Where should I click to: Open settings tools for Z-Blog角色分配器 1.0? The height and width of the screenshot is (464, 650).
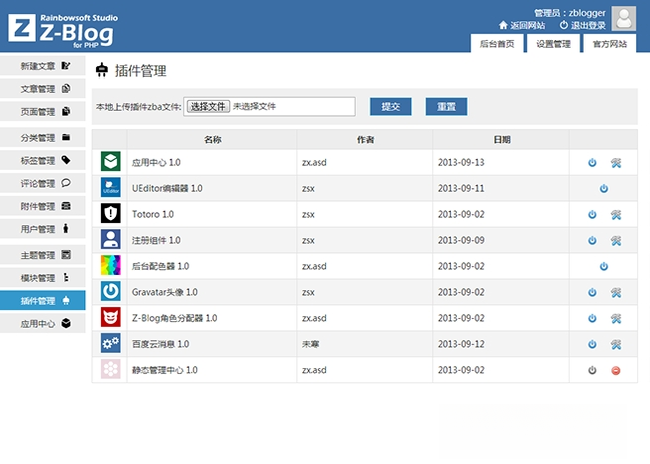(616, 318)
